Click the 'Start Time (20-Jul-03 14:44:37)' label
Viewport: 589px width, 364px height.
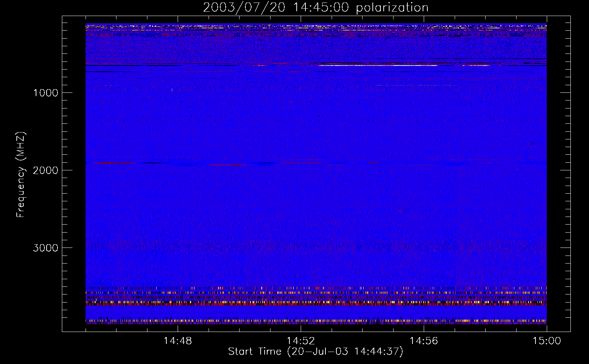coord(316,352)
